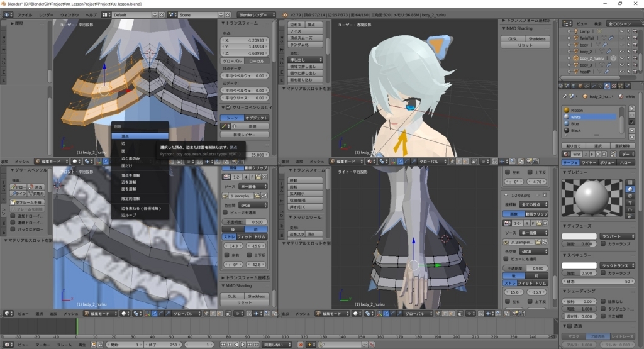Toggle selectability arrow for body_3 in outliner
This screenshot has width=644, height=349.
(628, 65)
